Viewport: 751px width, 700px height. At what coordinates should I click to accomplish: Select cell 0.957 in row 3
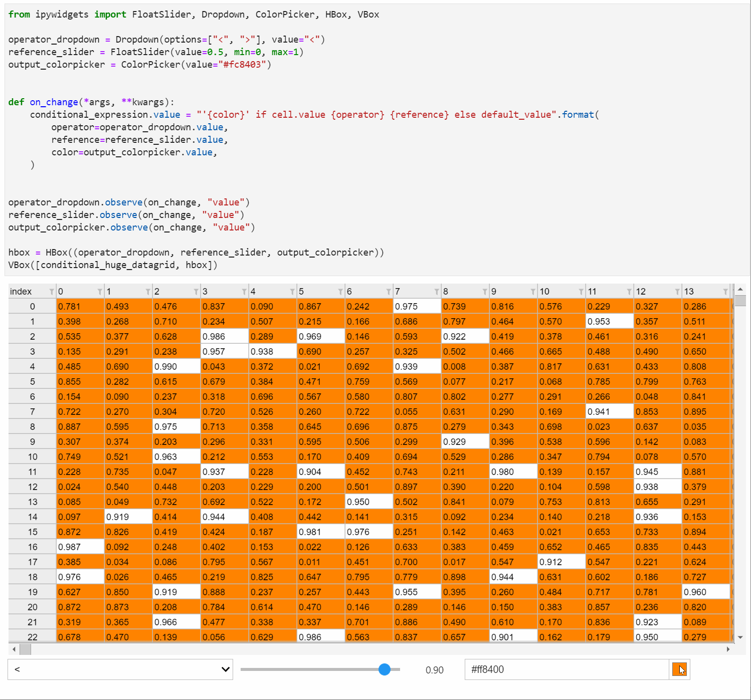[x=225, y=351]
